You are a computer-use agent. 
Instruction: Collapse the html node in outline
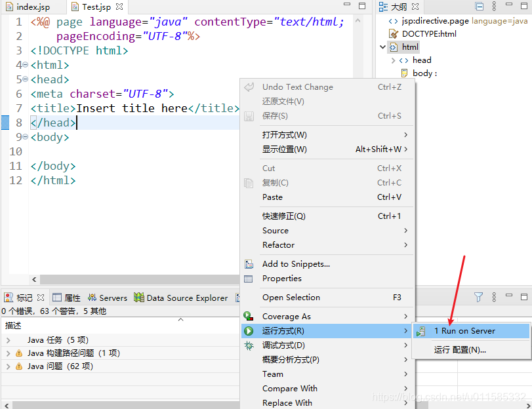coord(382,47)
